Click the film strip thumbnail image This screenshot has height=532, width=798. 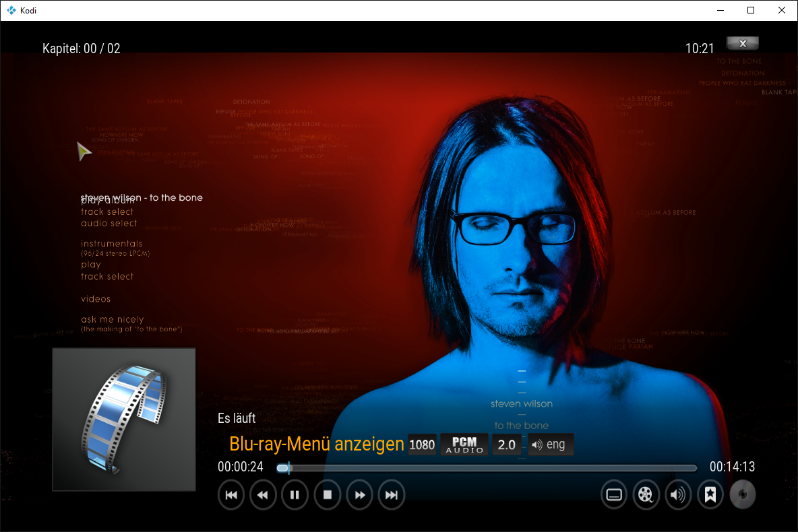[124, 420]
